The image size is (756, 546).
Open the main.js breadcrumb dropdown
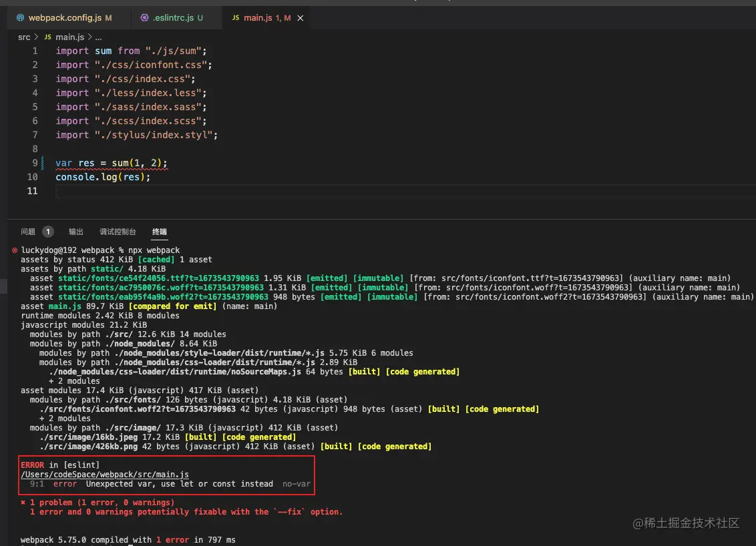(70, 37)
